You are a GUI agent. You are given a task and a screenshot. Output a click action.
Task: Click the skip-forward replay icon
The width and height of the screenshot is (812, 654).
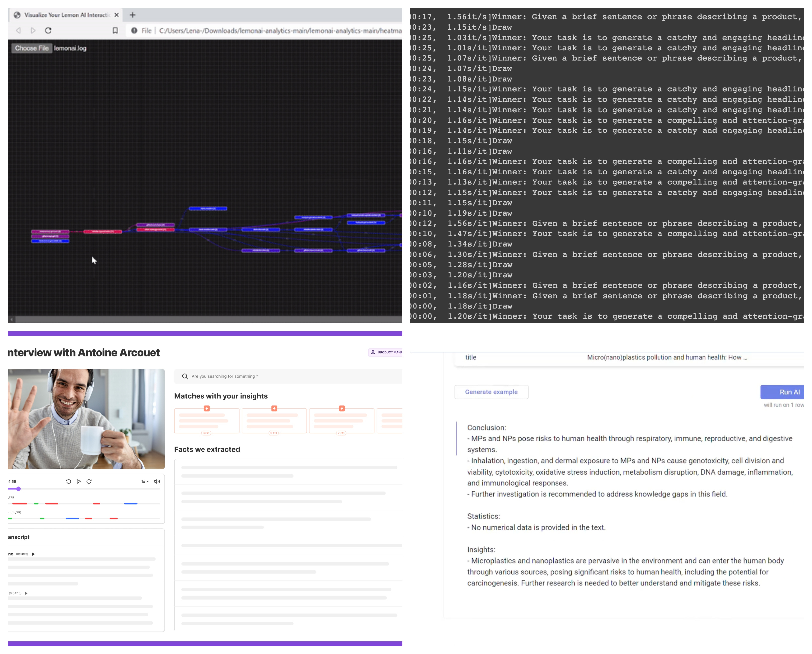(x=89, y=481)
